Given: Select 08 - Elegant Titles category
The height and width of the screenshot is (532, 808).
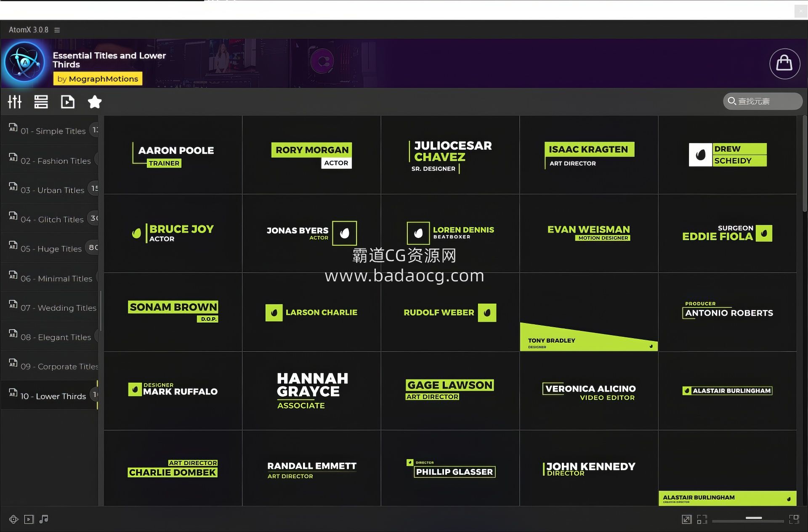Looking at the screenshot, I should click(49, 336).
